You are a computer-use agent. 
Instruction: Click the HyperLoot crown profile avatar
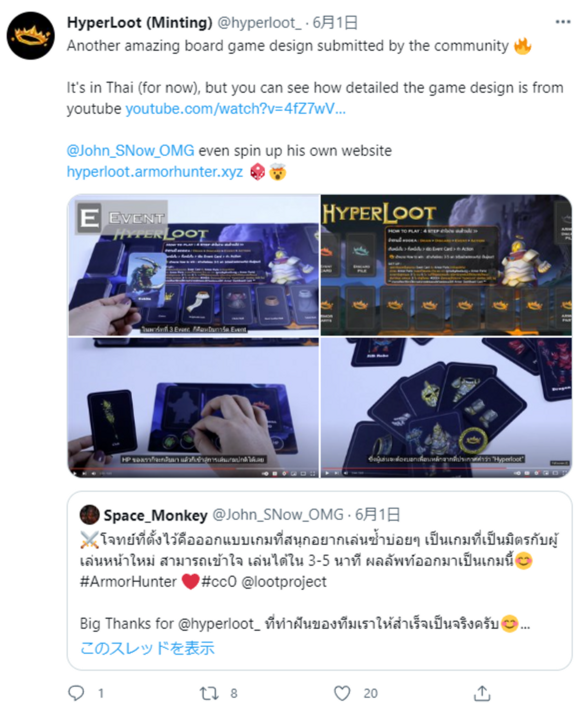click(x=31, y=36)
